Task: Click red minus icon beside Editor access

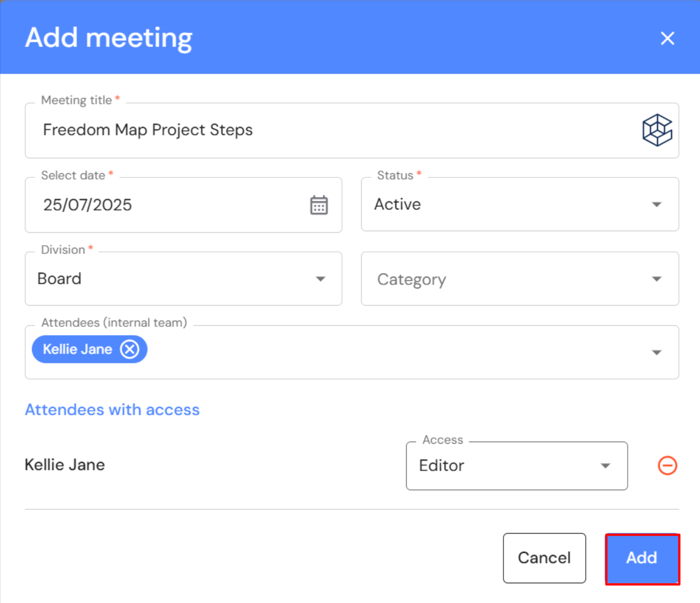Action: tap(667, 465)
